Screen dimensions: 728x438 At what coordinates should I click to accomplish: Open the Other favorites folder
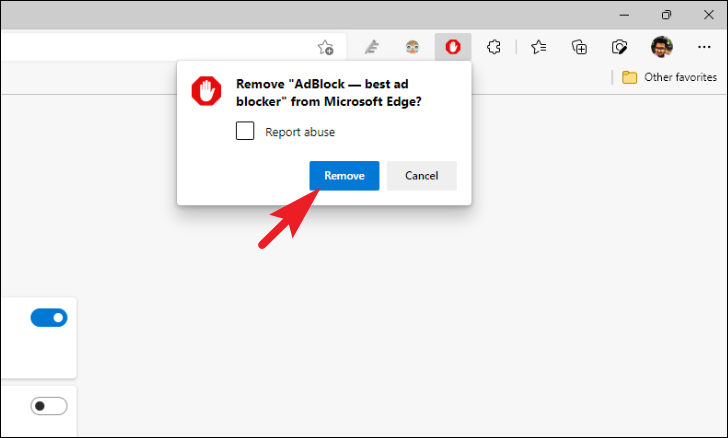click(670, 77)
